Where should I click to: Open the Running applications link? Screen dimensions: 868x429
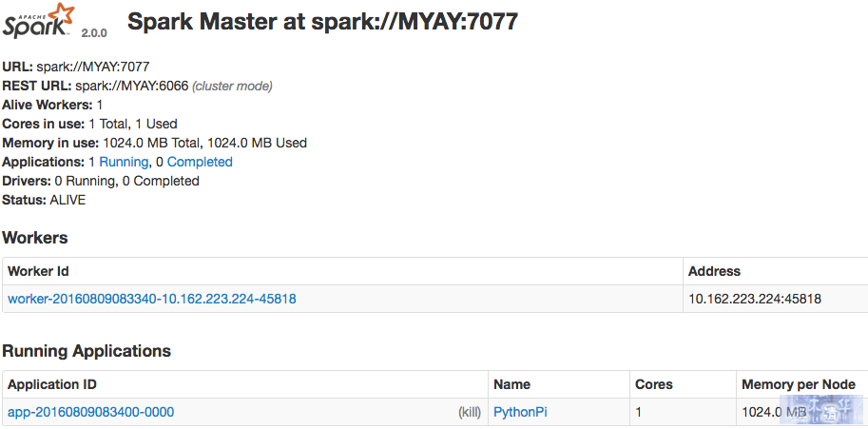click(124, 163)
